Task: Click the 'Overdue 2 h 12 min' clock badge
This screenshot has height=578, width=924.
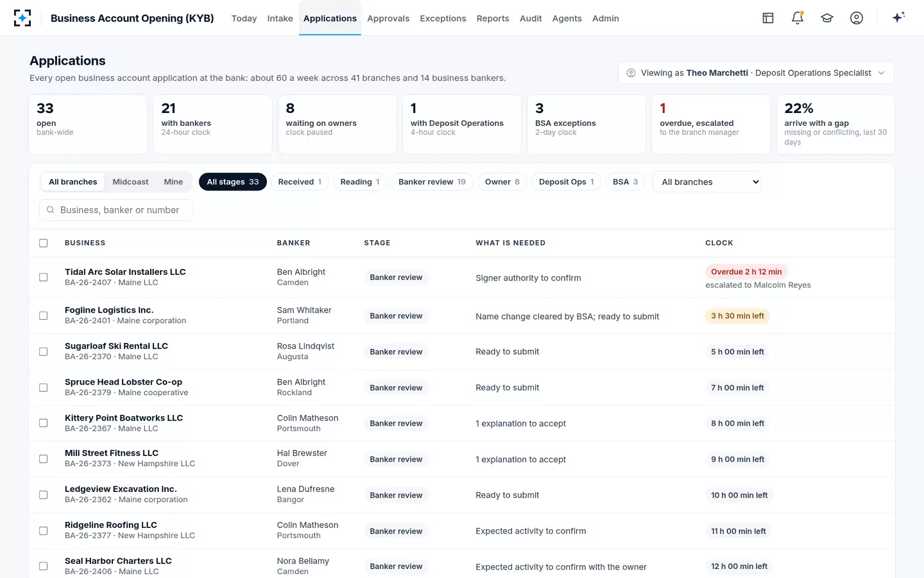Action: (746, 272)
